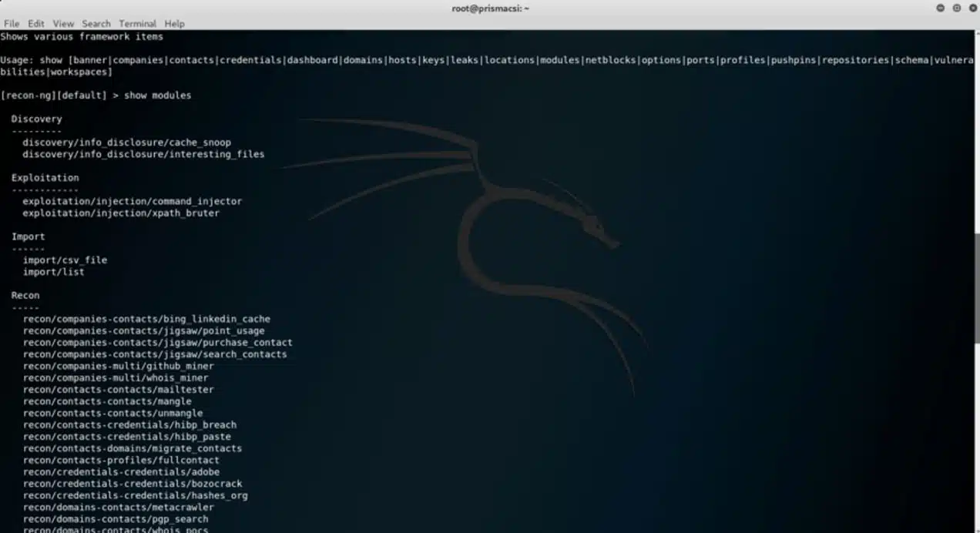980x533 pixels.
Task: Open the Help menu
Action: point(174,24)
